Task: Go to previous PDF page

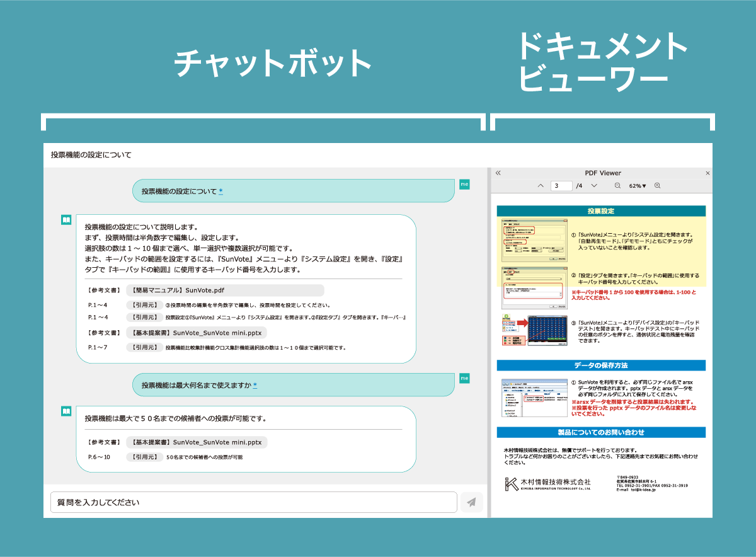Action: 540,186
